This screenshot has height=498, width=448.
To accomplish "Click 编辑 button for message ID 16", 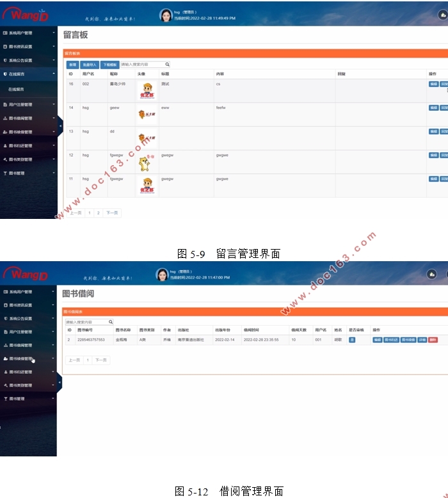I will [x=433, y=84].
